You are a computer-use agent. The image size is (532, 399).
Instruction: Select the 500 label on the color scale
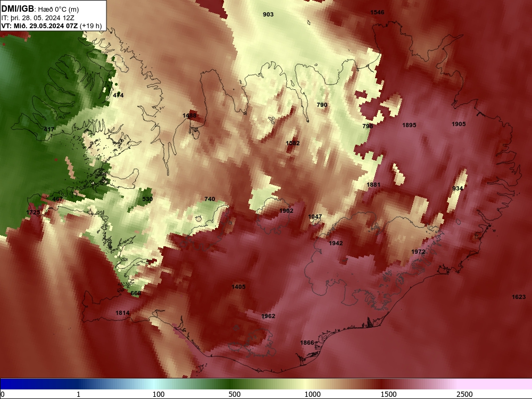(x=235, y=394)
